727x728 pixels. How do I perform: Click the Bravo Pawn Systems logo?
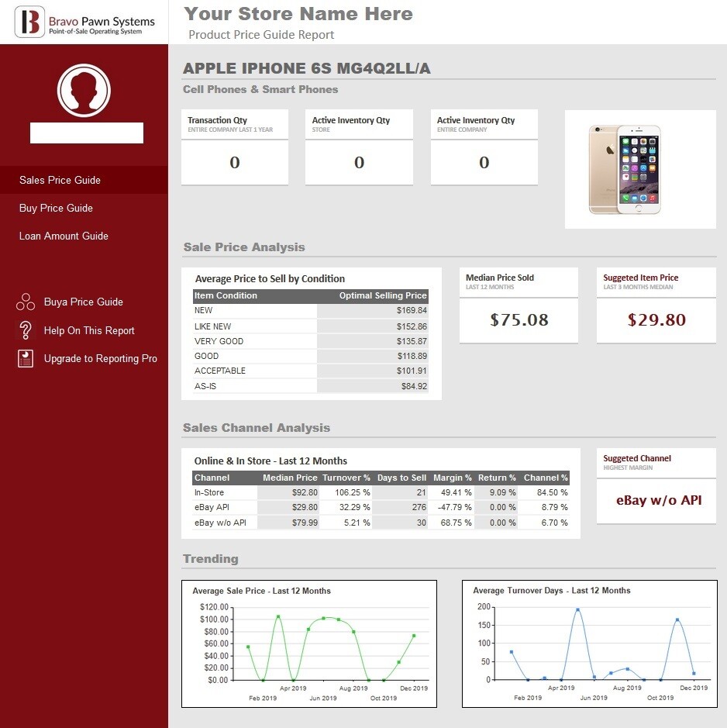tap(84, 22)
